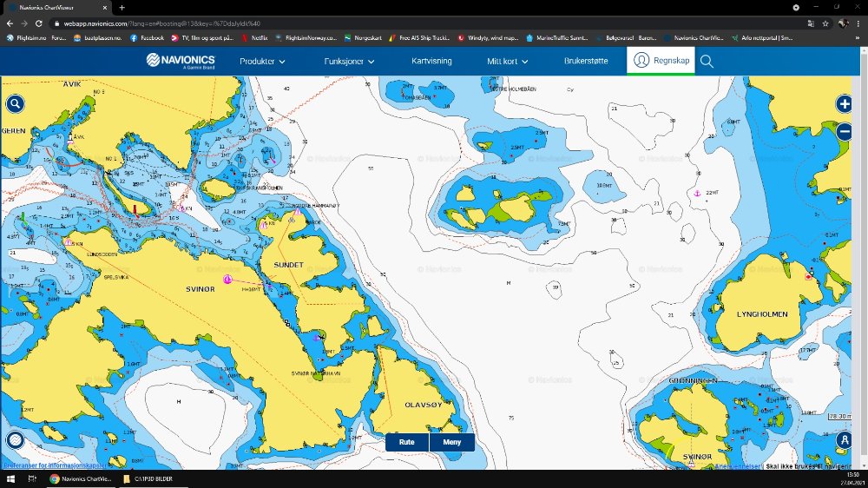Open the Facebook bookmark
Image resolution: width=868 pixels, height=488 pixels.
pyautogui.click(x=147, y=37)
